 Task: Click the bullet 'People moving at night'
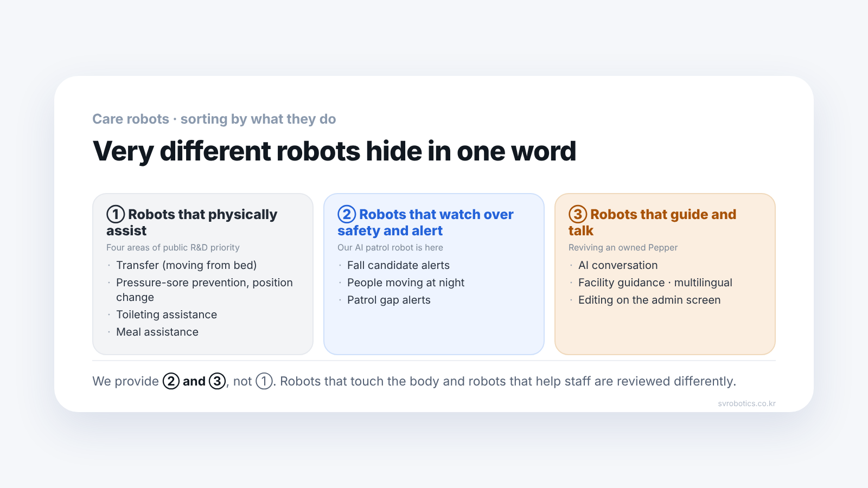pos(406,282)
